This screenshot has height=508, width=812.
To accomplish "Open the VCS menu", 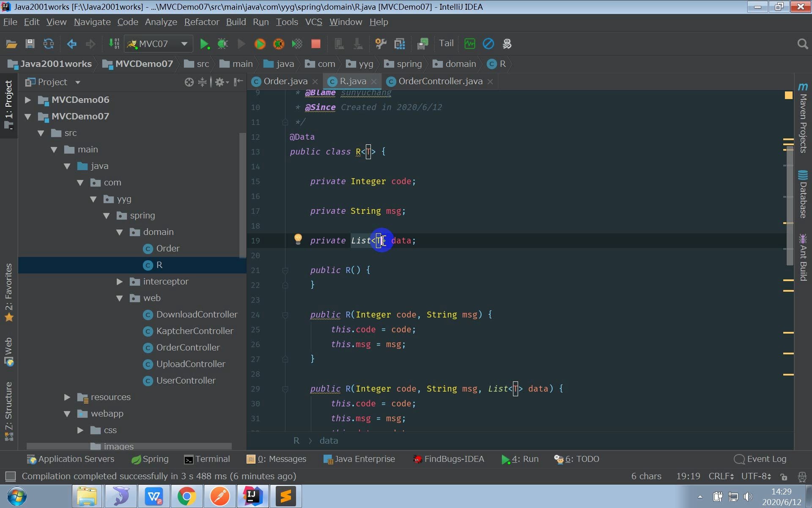I will tap(313, 22).
